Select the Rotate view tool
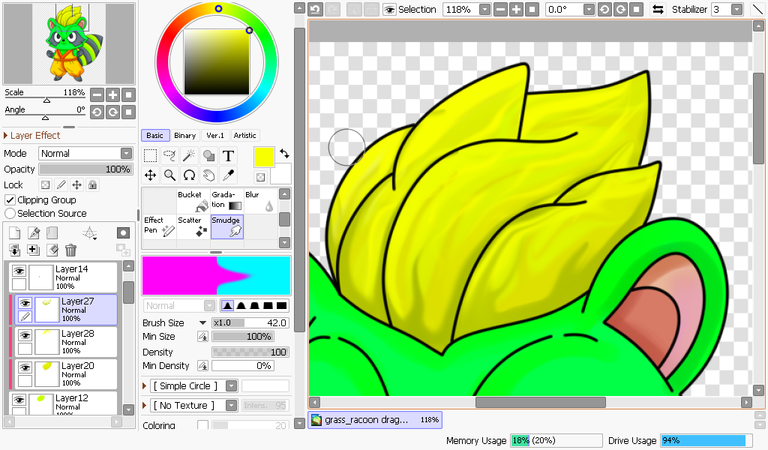The height and width of the screenshot is (450, 768). click(189, 175)
